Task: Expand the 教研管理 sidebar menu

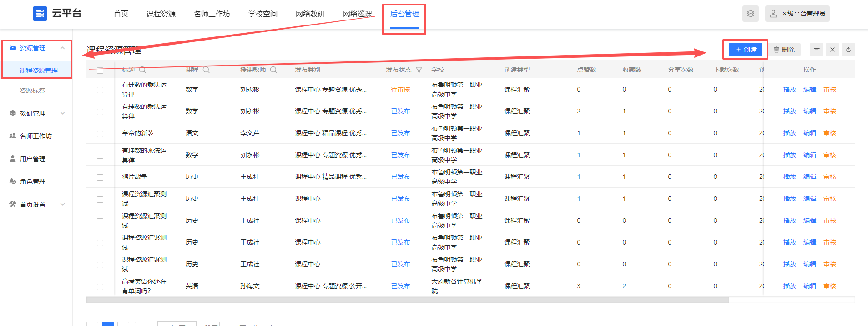Action: [x=63, y=113]
